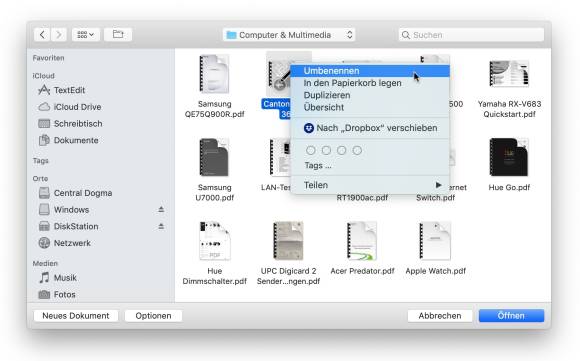Image resolution: width=580 pixels, height=361 pixels.
Task: Select the Samsung QE75Q900R.pdf file
Action: tap(215, 86)
